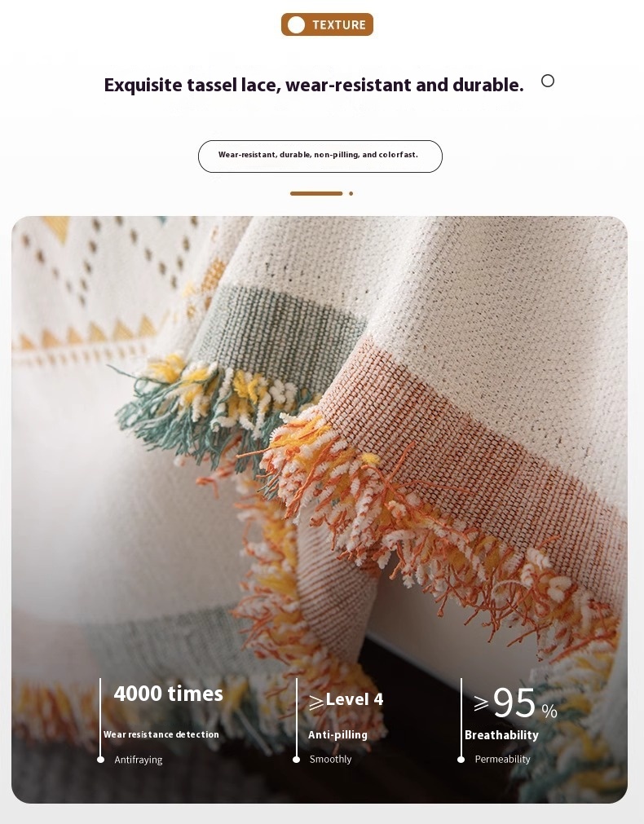Click the '4000 times' stat text

click(168, 694)
